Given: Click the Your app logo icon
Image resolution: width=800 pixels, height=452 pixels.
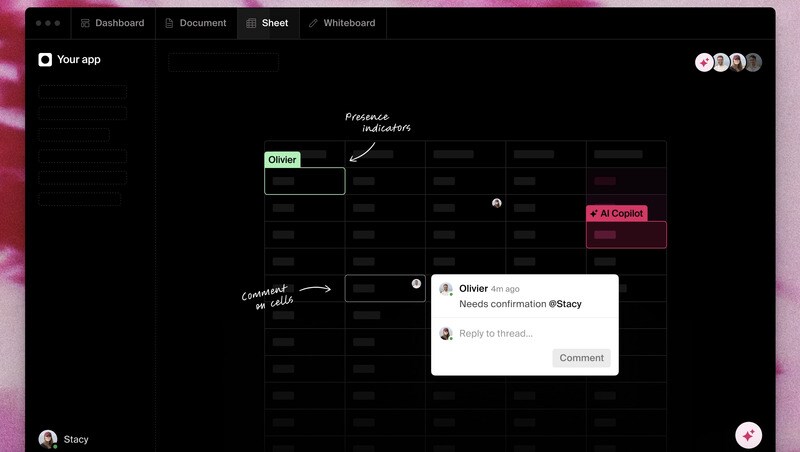Looking at the screenshot, I should coord(45,60).
